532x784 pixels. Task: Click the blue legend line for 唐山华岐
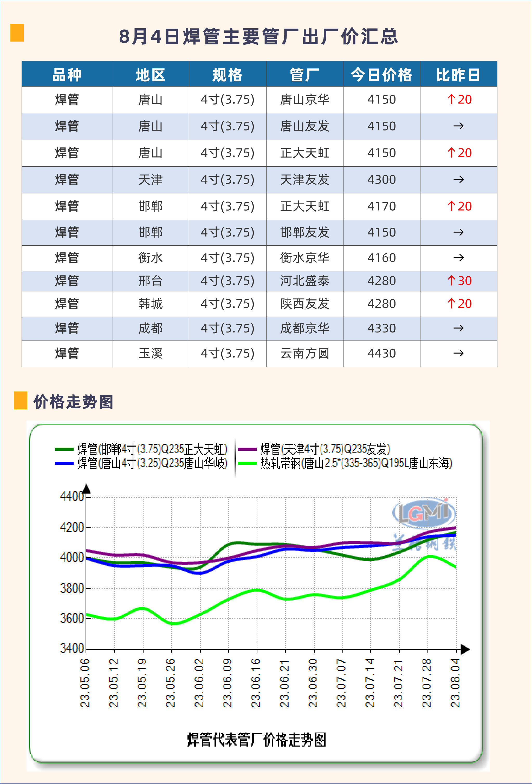(64, 463)
